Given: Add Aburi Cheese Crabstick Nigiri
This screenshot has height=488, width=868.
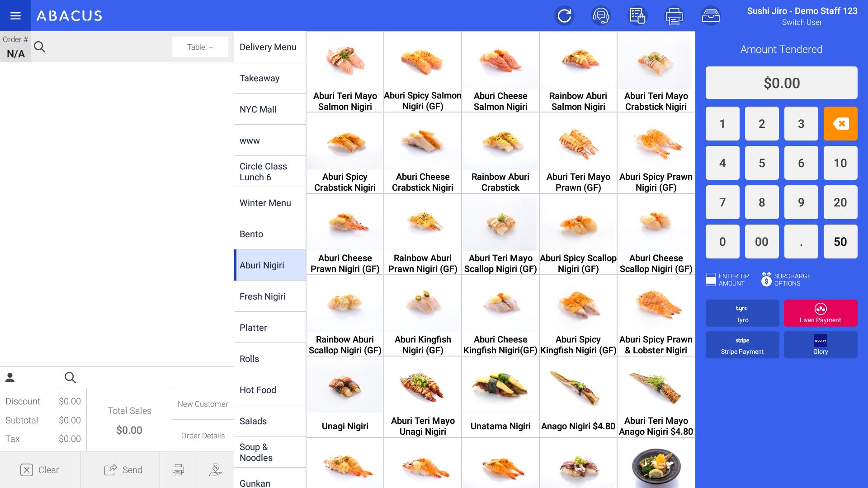Looking at the screenshot, I should [423, 153].
